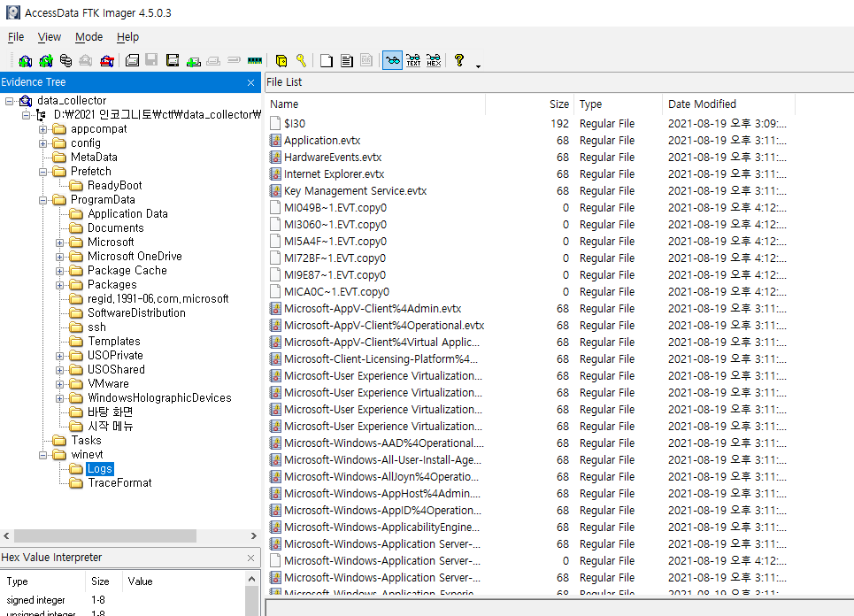
Task: Click Export Logical Image (AD1) icon
Action: (173, 60)
